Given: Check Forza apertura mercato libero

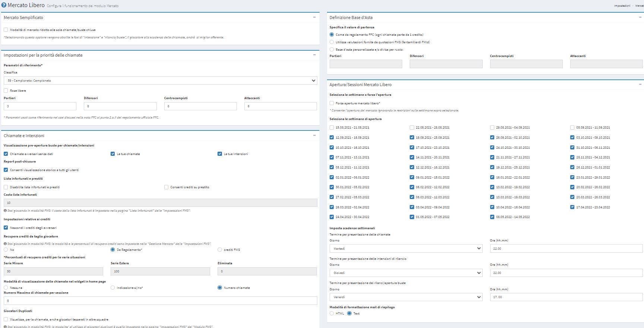Looking at the screenshot, I should (332, 103).
